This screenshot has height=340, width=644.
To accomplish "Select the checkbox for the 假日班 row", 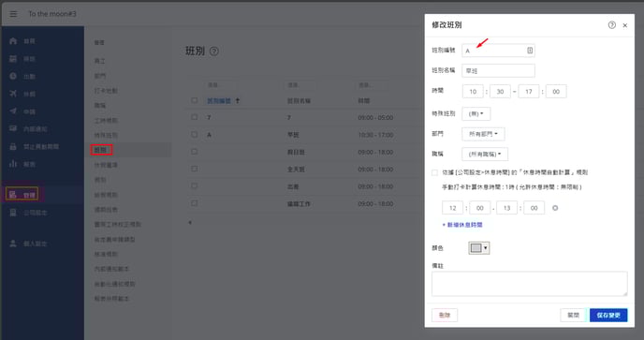I will click(195, 152).
